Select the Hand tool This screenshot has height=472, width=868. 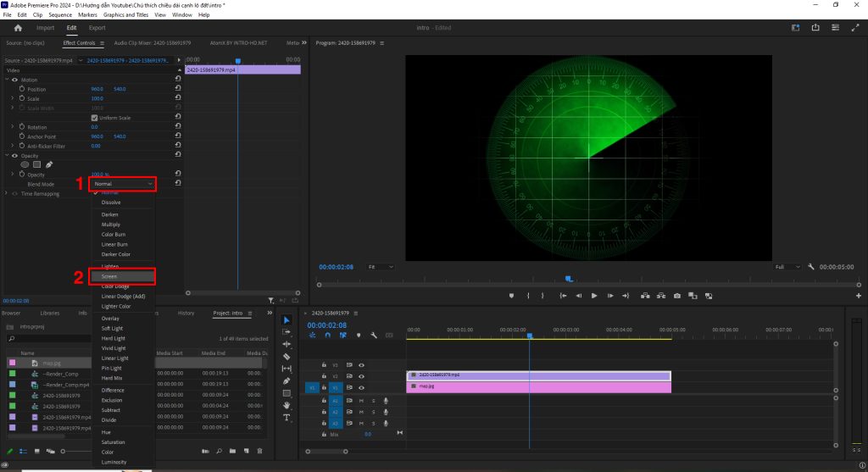point(287,405)
